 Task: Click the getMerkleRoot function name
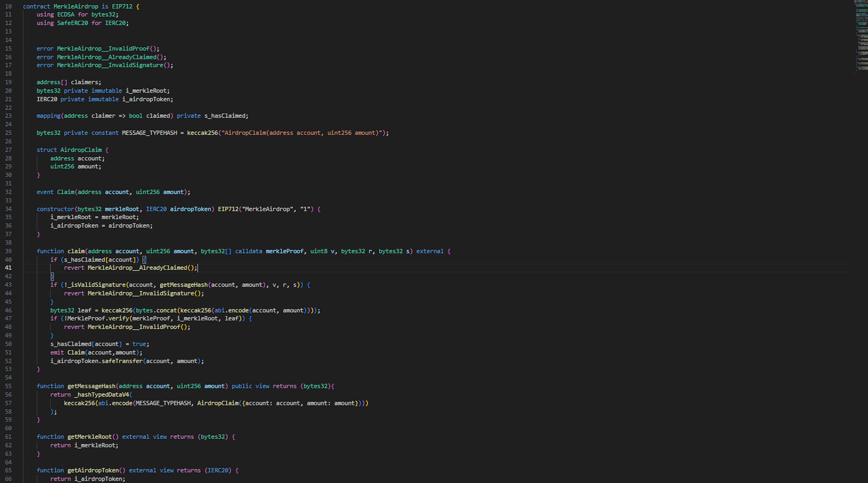(x=89, y=437)
